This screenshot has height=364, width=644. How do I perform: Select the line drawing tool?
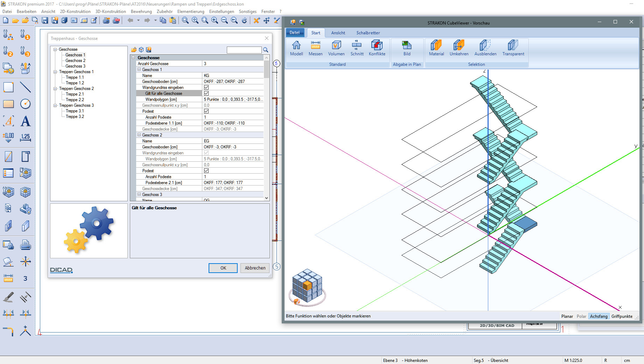[25, 87]
